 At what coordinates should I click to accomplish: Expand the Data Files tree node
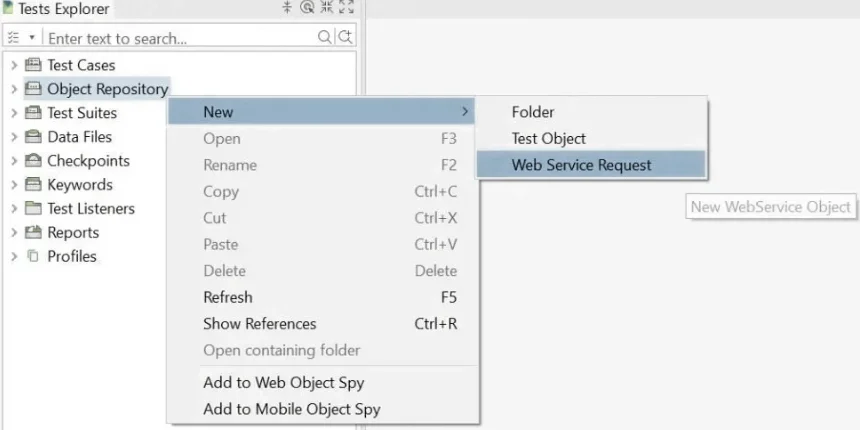click(14, 137)
